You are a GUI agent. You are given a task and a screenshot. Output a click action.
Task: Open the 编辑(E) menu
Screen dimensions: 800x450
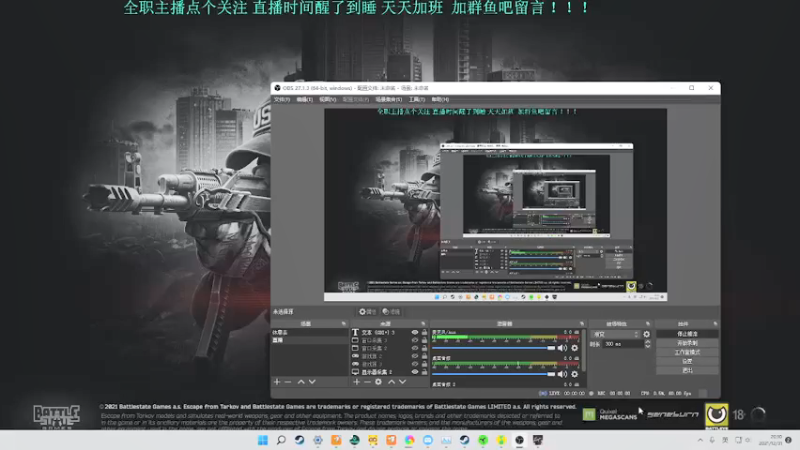305,99
